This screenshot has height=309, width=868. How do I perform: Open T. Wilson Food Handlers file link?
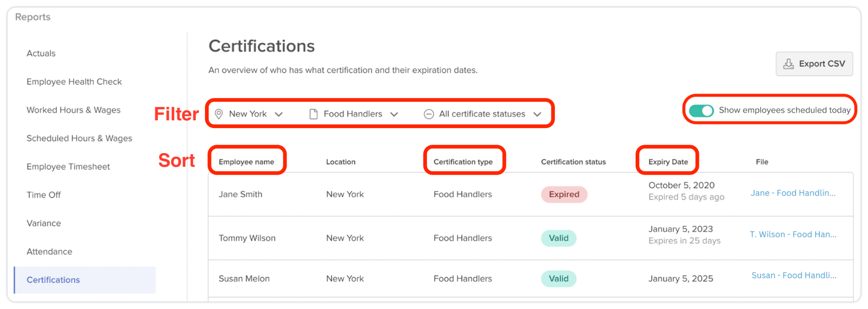click(x=793, y=234)
